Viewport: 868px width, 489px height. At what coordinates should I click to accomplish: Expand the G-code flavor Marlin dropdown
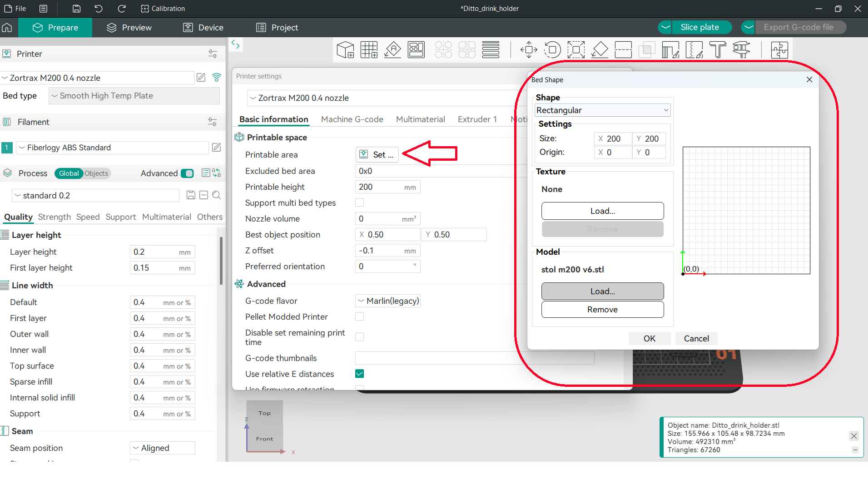click(388, 301)
